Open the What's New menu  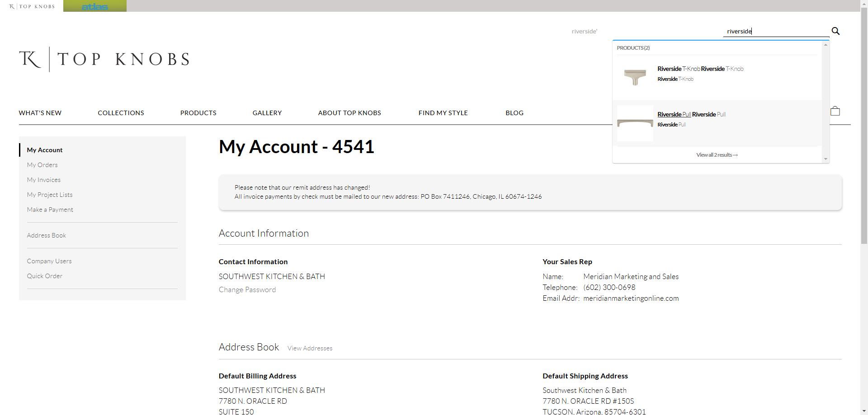[40, 113]
